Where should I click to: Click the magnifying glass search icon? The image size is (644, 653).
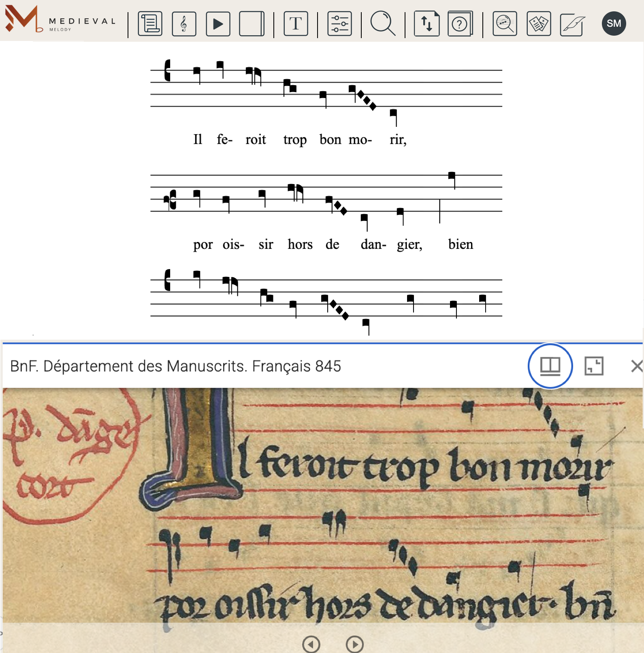click(x=383, y=24)
